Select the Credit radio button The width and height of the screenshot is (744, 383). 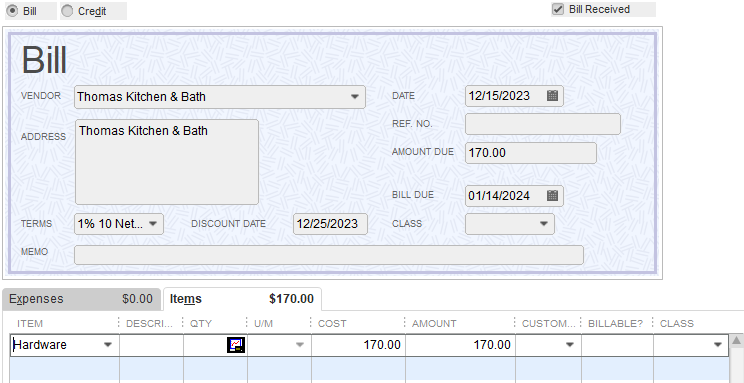pos(67,11)
